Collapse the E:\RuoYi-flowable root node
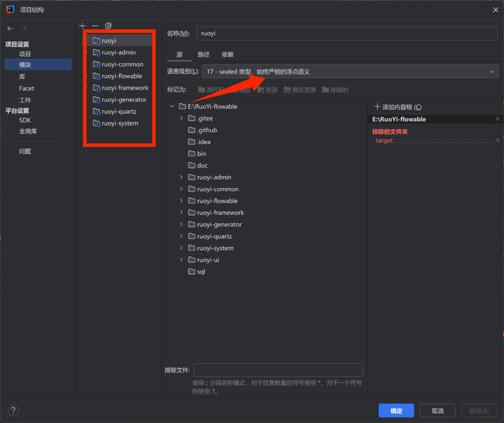Viewport: 504px width, 423px height. click(172, 106)
